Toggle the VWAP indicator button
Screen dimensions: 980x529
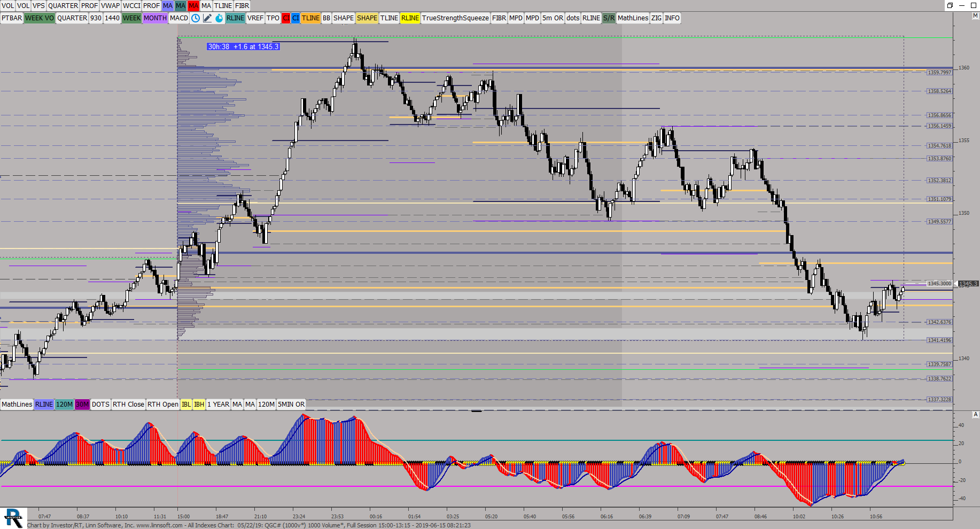(110, 6)
